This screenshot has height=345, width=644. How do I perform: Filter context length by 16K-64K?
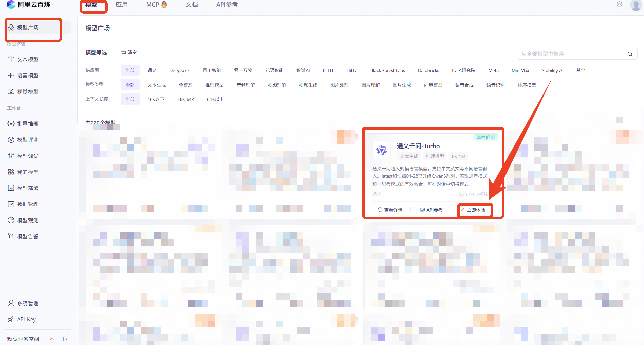[x=186, y=99]
